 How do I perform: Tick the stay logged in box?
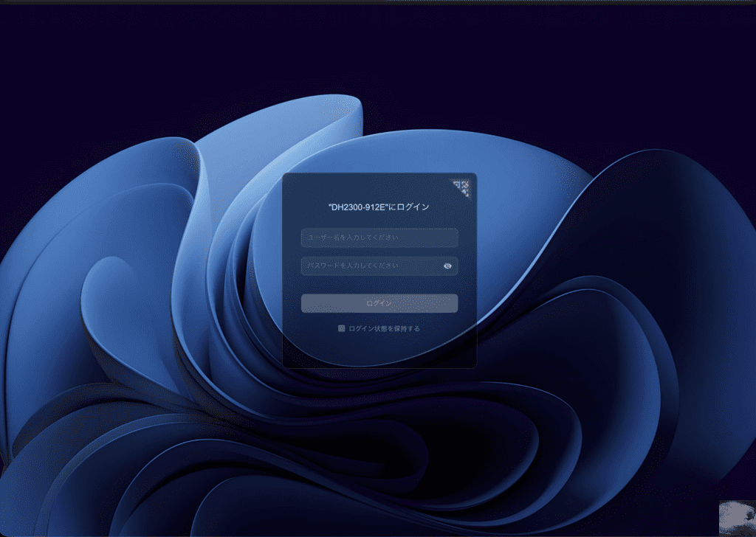341,328
